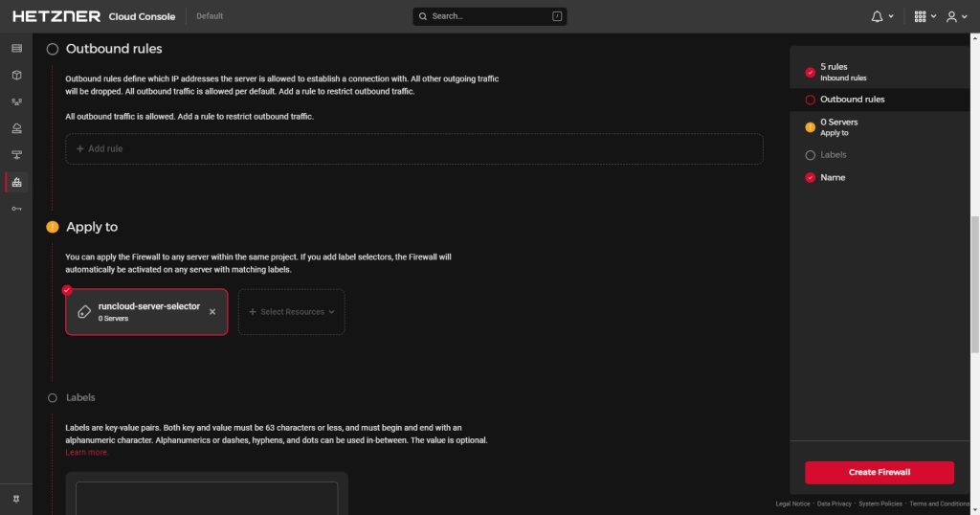Open the Servers icon in left sidebar
Screen dimensions: 980x515
(x=16, y=48)
